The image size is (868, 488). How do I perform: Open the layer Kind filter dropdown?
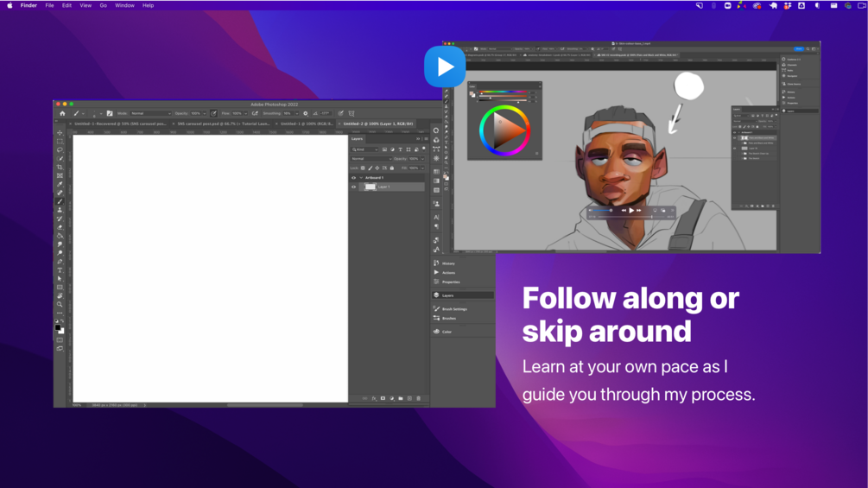click(364, 149)
